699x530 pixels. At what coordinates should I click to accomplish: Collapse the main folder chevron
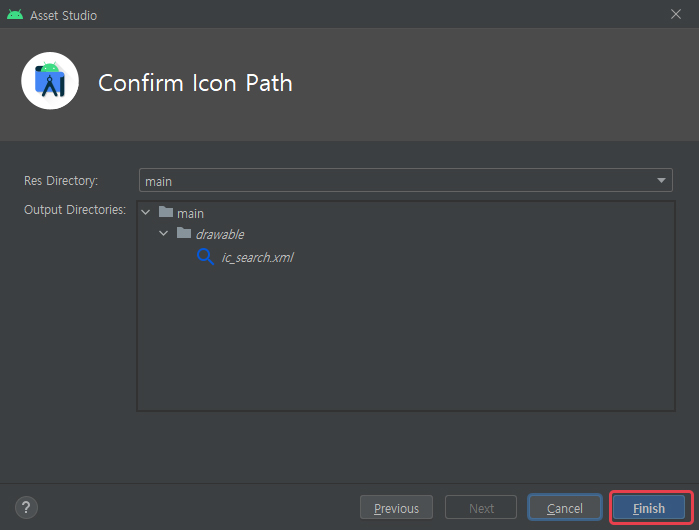pos(146,213)
